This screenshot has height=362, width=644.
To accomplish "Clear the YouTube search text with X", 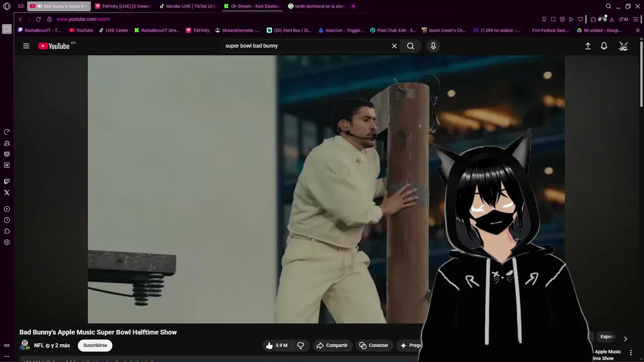I will (x=394, y=46).
